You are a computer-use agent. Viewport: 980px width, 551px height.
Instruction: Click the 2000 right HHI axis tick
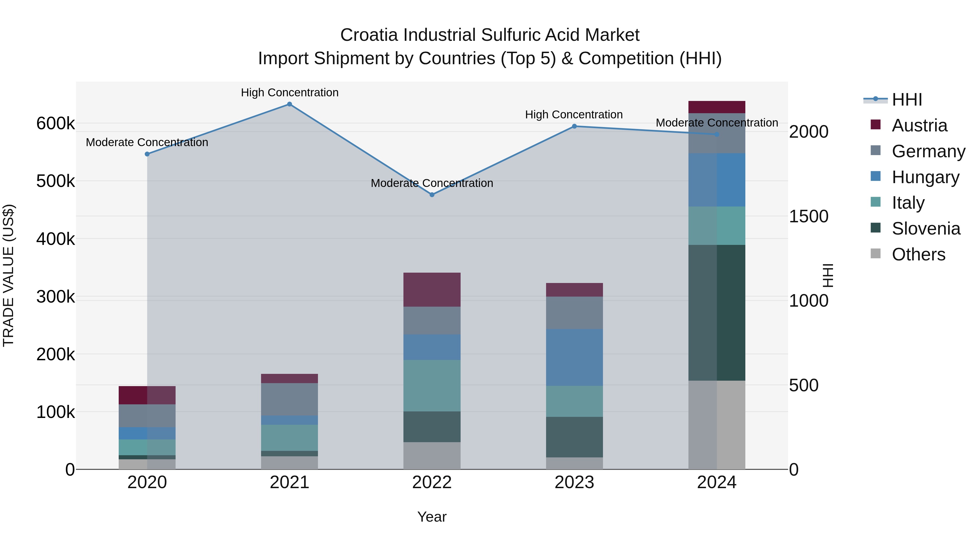(809, 132)
